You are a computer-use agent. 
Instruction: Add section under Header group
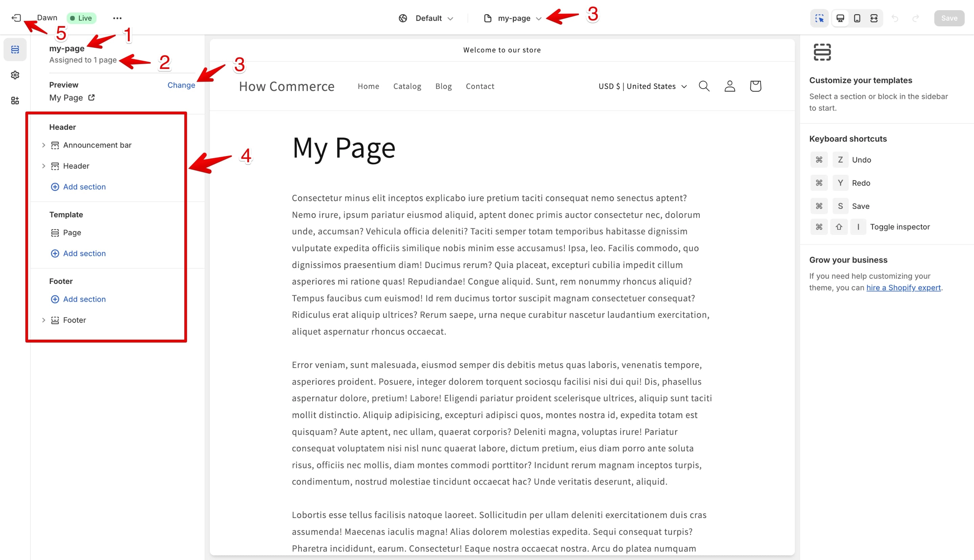point(78,187)
